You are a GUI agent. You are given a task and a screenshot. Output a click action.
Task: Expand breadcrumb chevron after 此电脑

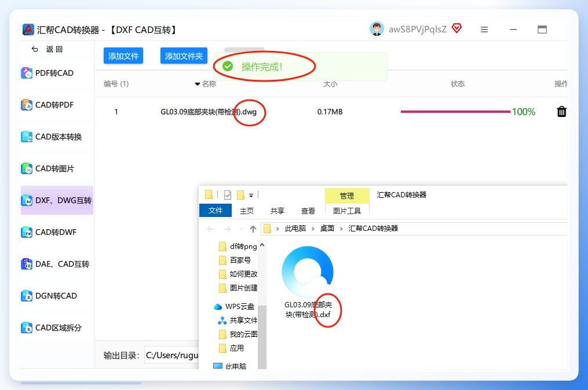click(x=313, y=229)
